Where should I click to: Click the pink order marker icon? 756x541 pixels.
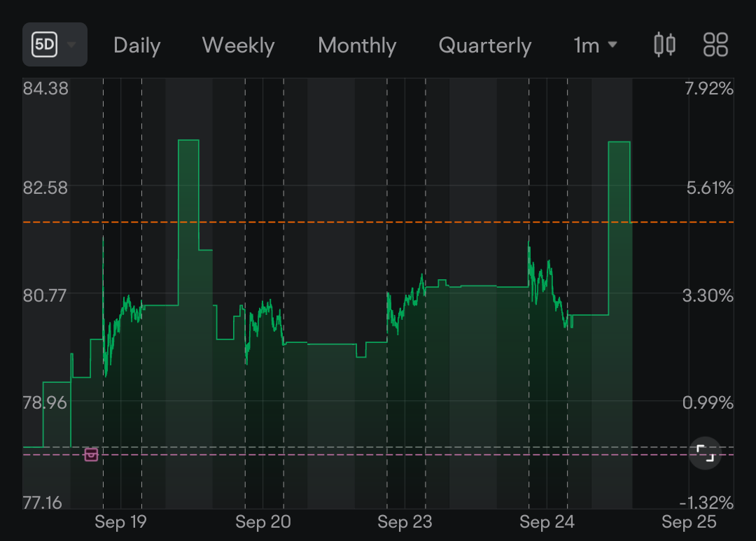[x=91, y=454]
